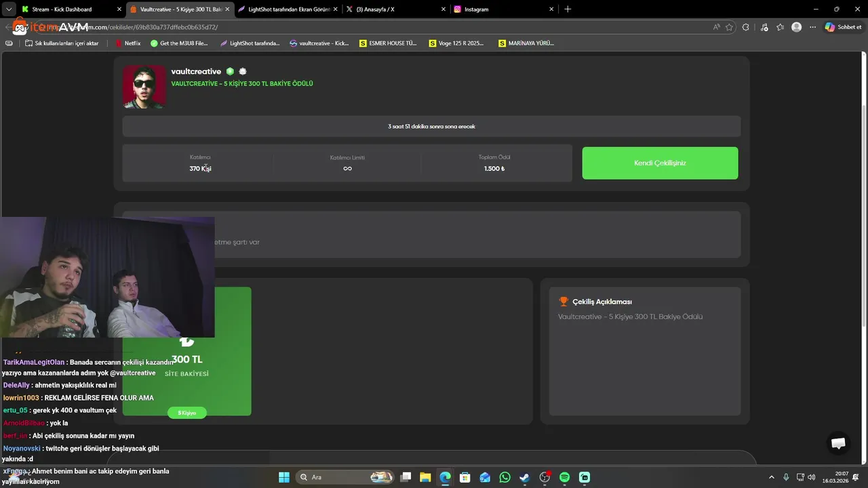
Task: Click the green verified badge beside vaultcreative
Action: [230, 72]
